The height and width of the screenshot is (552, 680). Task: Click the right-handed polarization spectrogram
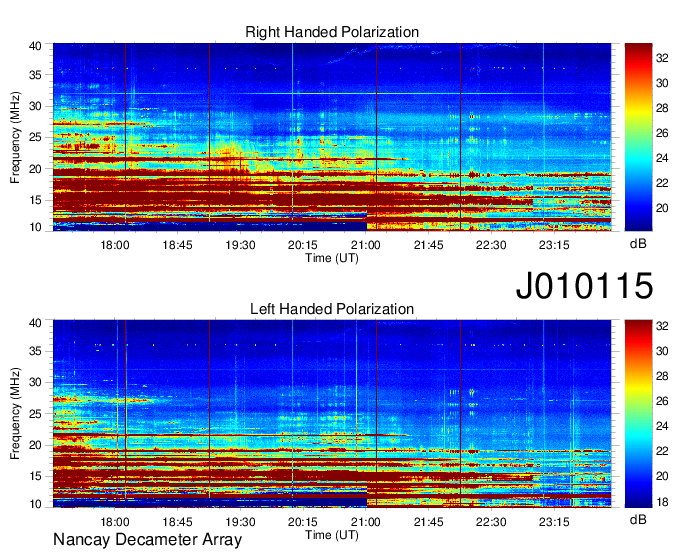332,137
